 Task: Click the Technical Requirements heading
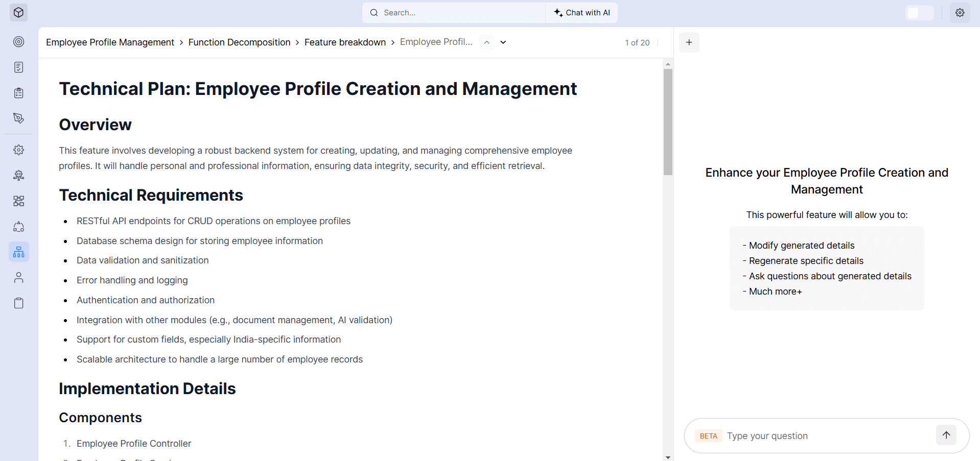tap(151, 195)
